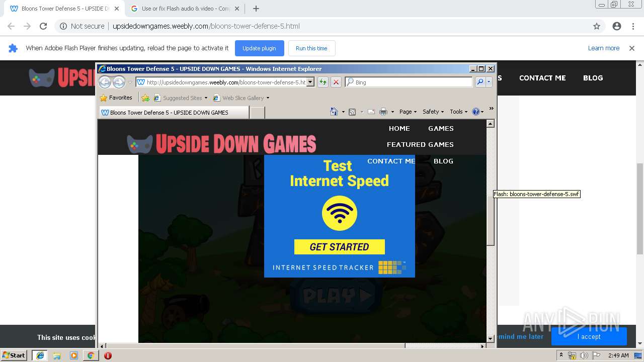644x362 pixels.
Task: Open IE Page menu
Action: 408,112
